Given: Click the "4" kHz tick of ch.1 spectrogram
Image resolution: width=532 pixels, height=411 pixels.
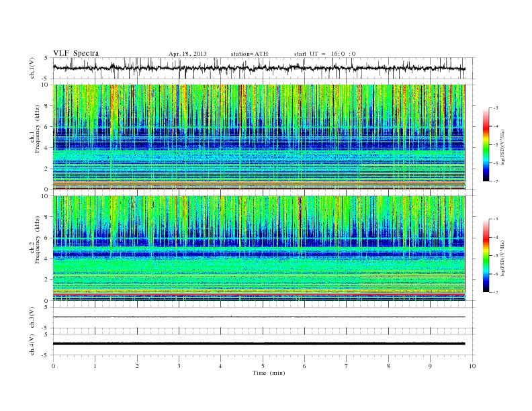Looking at the screenshot, I should [46, 148].
